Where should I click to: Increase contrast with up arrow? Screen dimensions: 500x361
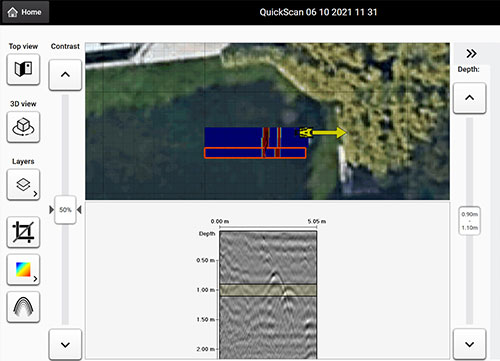click(x=65, y=75)
